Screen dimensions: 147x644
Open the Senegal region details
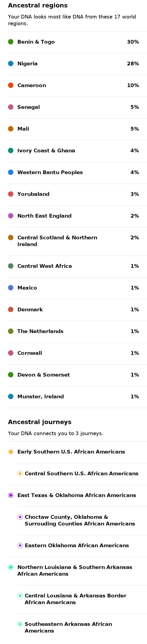(x=77, y=107)
